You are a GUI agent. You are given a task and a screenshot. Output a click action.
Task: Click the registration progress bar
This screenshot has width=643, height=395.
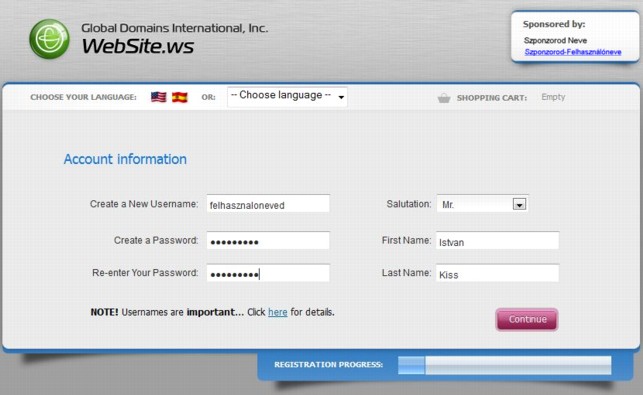click(504, 365)
